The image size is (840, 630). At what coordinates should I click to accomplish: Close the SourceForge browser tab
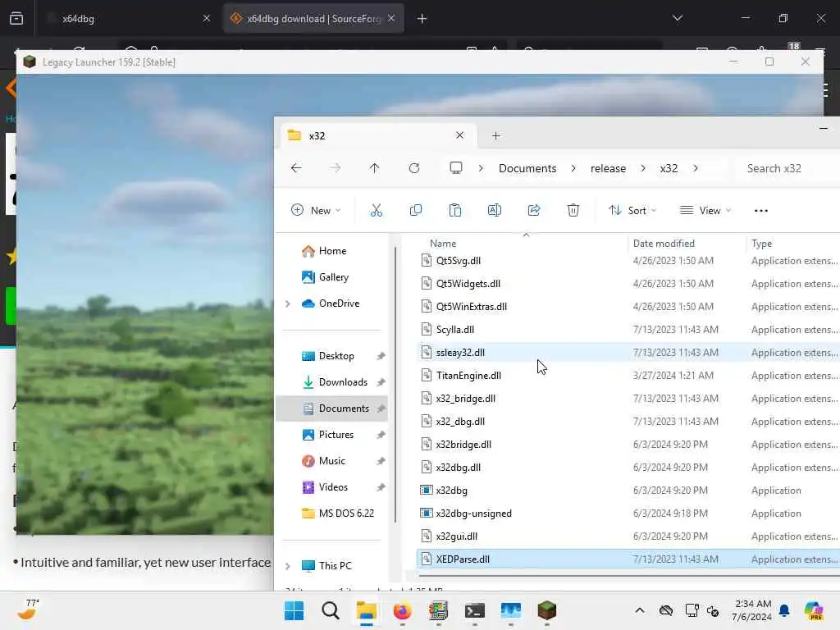click(x=391, y=18)
